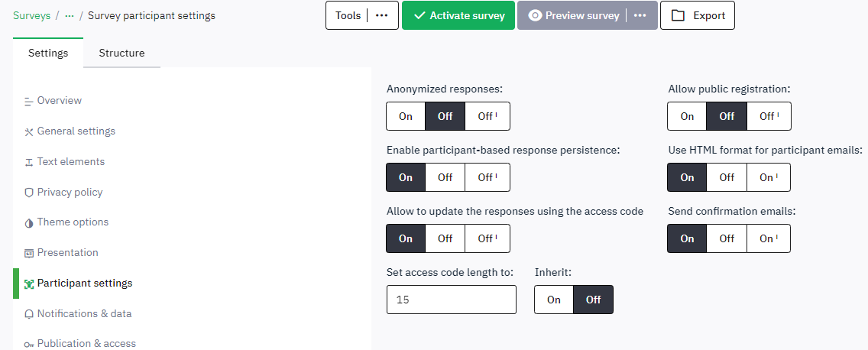Screen dimensions: 868x350
Task: Click the Overview sidebar icon
Action: [x=29, y=101]
